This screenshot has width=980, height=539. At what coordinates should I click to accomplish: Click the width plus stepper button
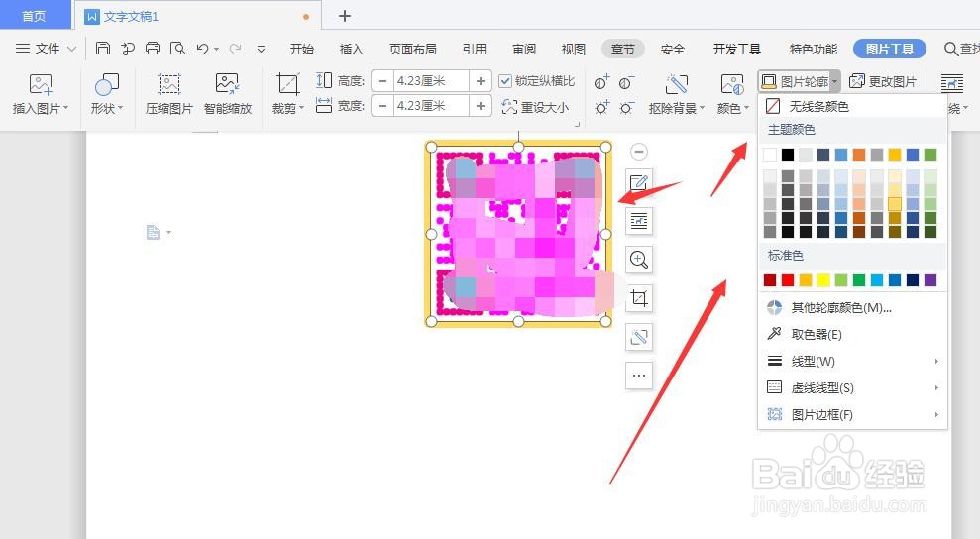[480, 106]
